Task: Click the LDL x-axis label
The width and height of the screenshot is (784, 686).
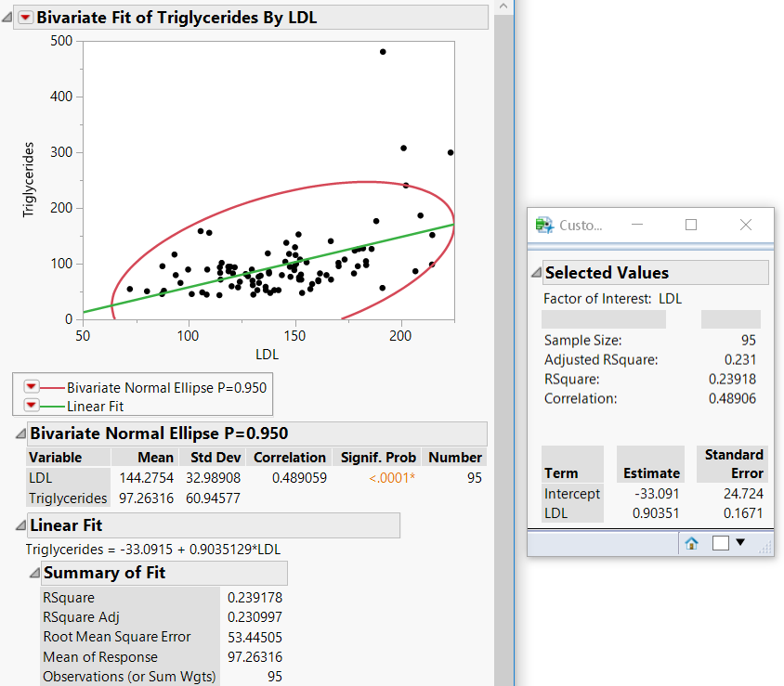Action: point(268,354)
